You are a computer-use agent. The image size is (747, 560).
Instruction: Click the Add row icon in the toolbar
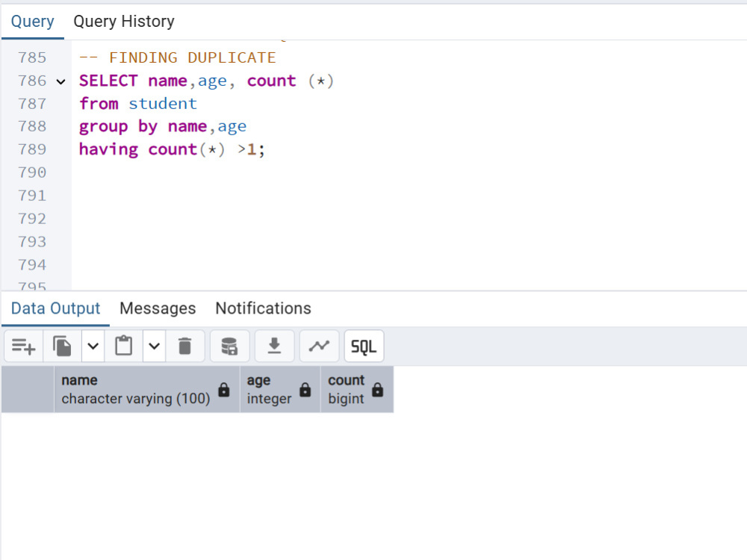coord(23,346)
